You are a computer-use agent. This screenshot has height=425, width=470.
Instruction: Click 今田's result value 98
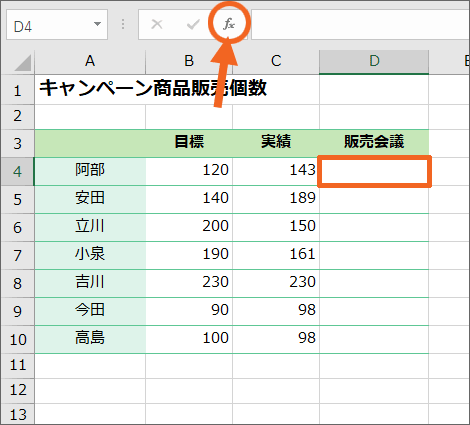276,311
